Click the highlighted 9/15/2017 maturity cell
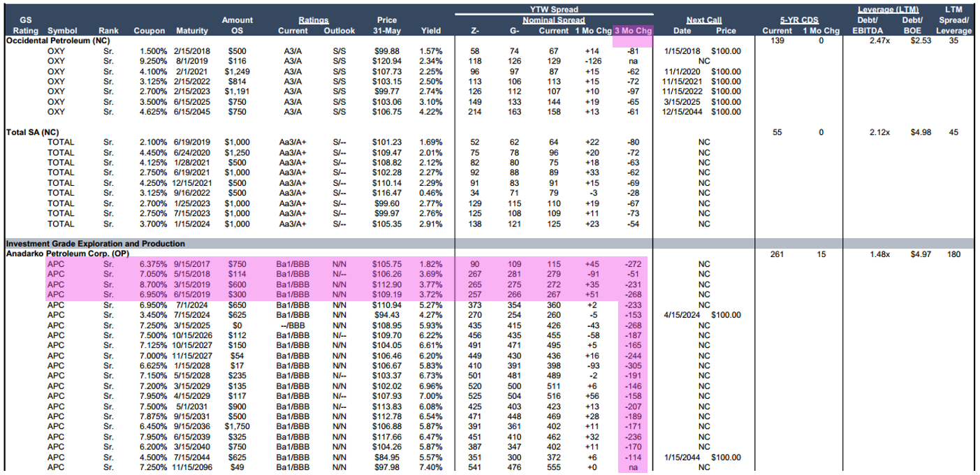Image resolution: width=980 pixels, height=475 pixels. (191, 264)
